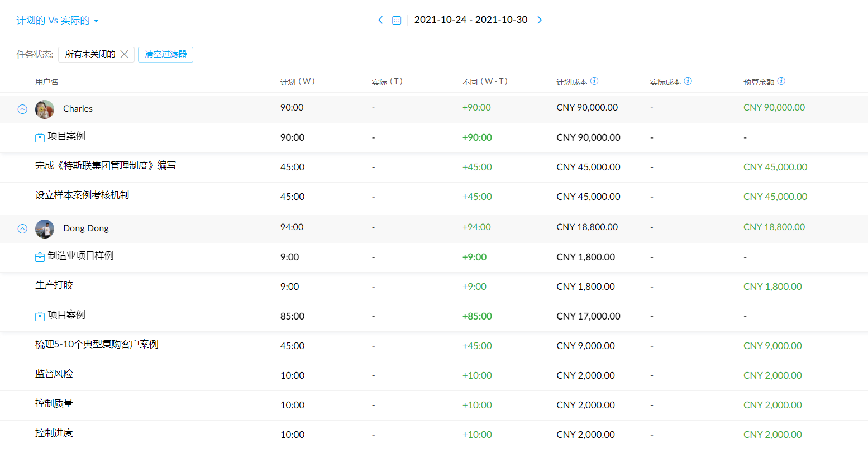
Task: Open the 计划的 Vs 实际的 report dropdown
Action: tap(58, 21)
